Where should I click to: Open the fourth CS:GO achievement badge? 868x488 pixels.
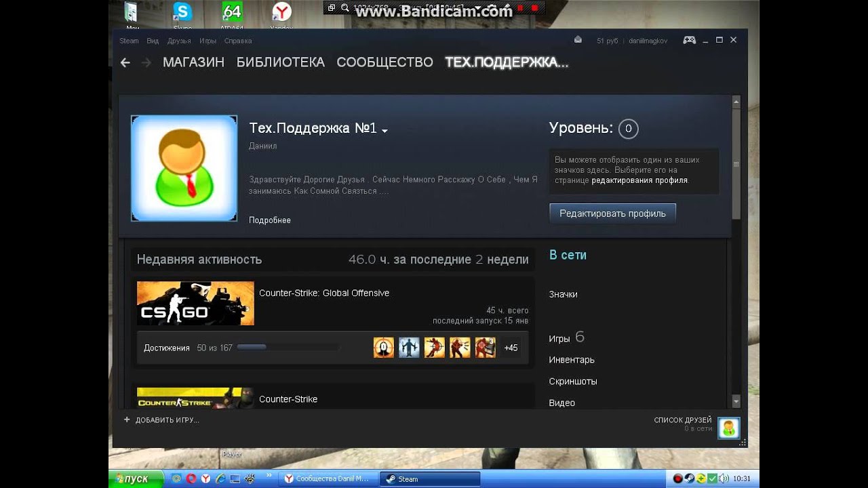pos(460,348)
